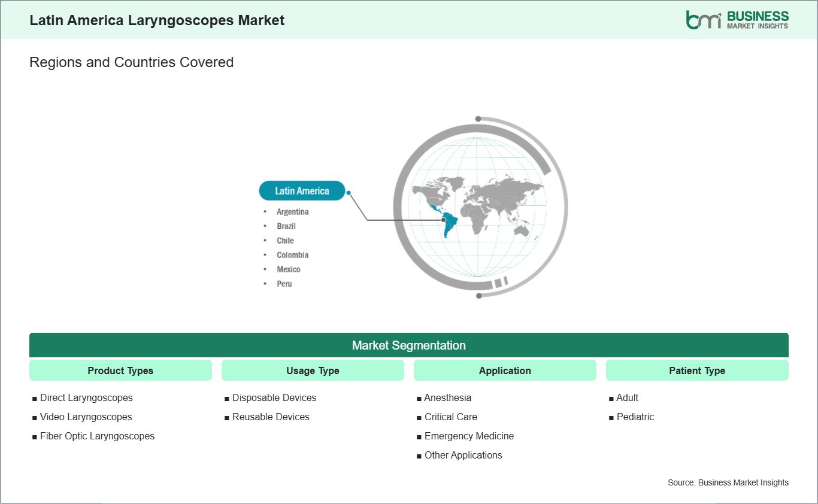
Task: Select the Patient Type segment header
Action: [x=697, y=371]
